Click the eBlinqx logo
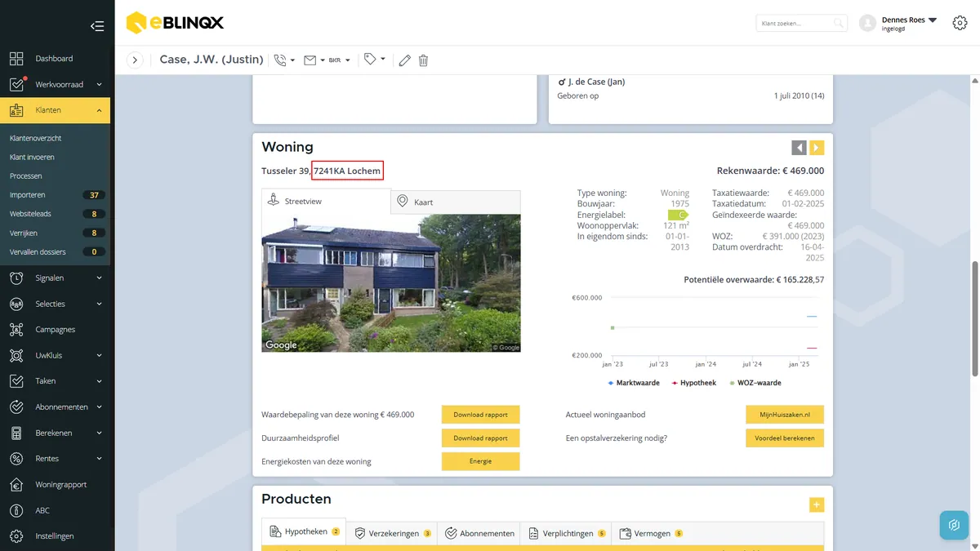Image resolution: width=980 pixels, height=551 pixels. tap(175, 23)
